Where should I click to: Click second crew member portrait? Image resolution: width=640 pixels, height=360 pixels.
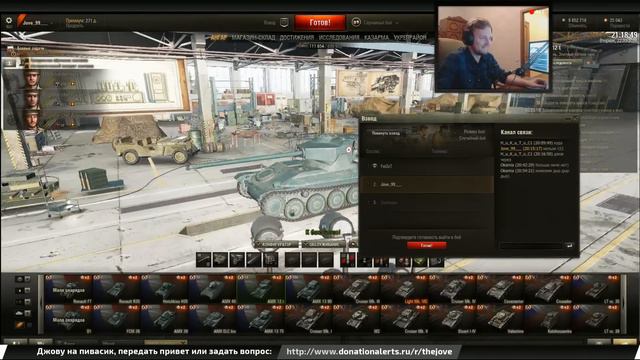(x=32, y=100)
